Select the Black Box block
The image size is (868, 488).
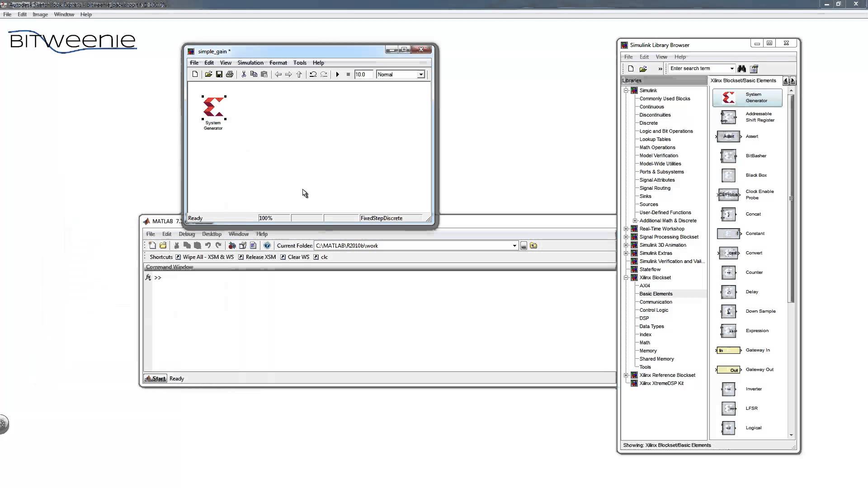click(728, 175)
